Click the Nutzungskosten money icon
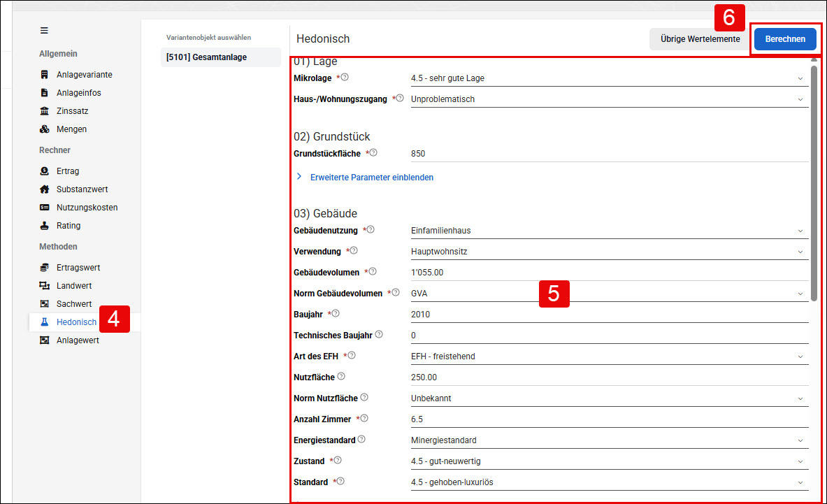The width and height of the screenshot is (827, 504). [44, 207]
